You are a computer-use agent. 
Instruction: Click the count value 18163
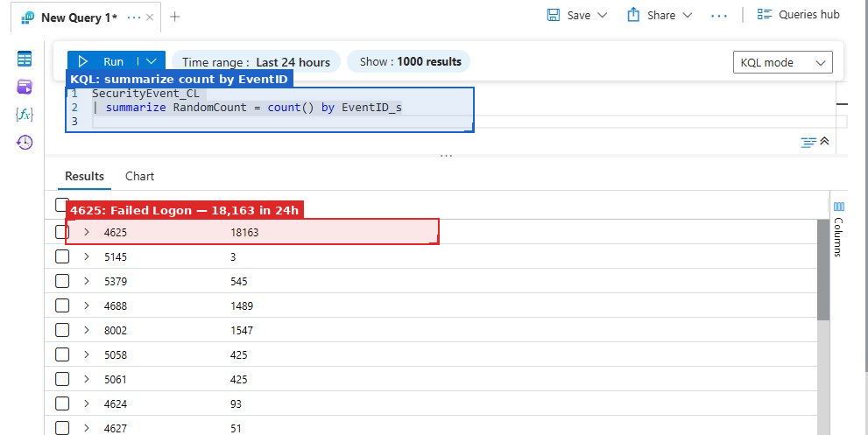(x=244, y=233)
